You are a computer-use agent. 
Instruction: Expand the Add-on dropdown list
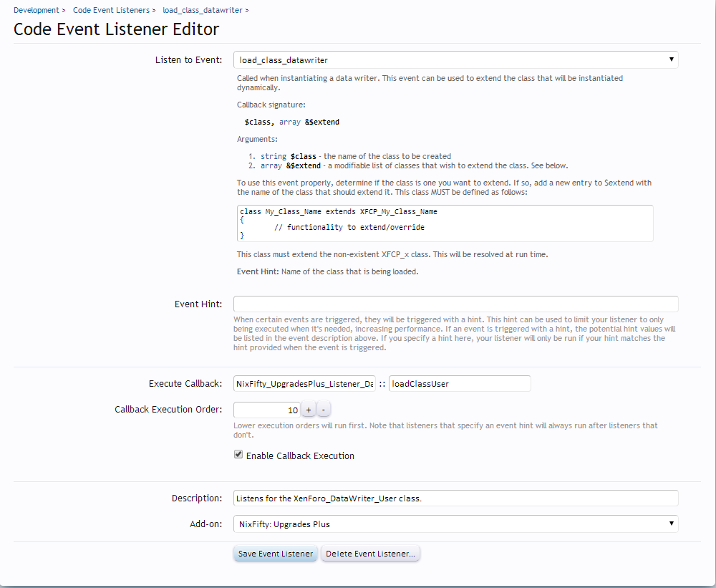[455, 524]
